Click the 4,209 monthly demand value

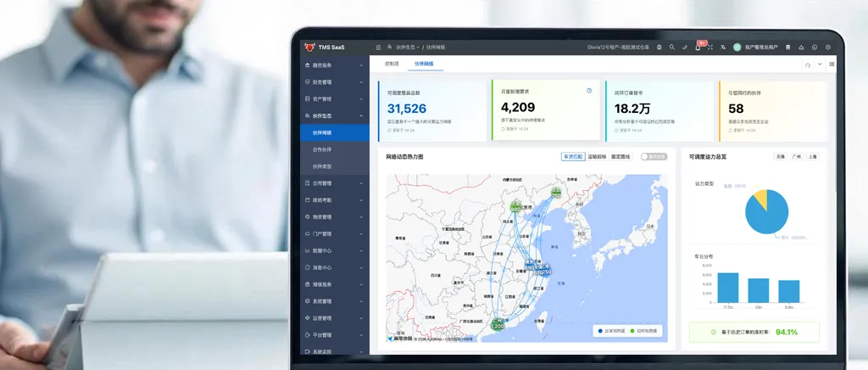coord(518,107)
